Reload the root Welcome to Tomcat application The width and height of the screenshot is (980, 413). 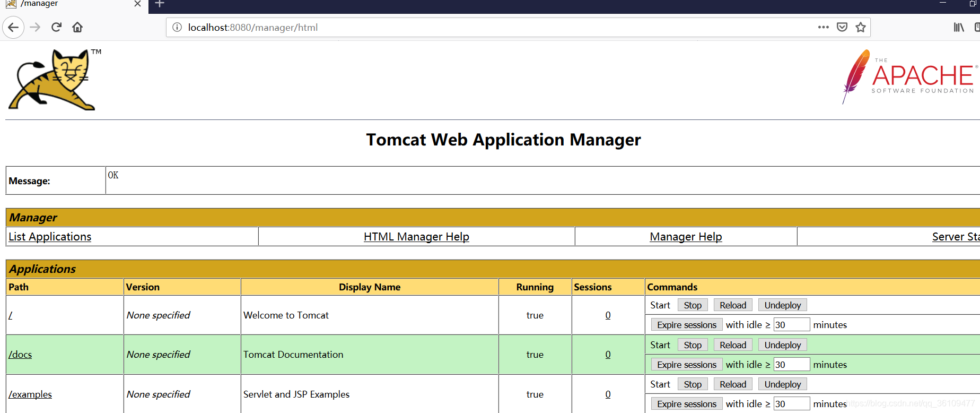pos(733,305)
